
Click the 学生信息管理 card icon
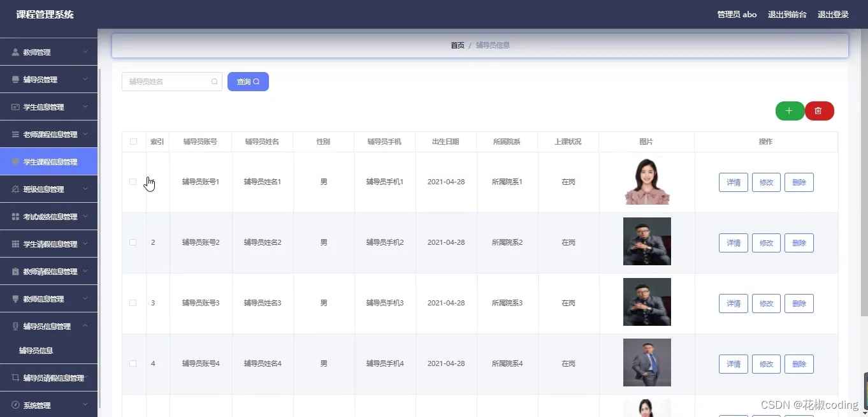pos(15,107)
